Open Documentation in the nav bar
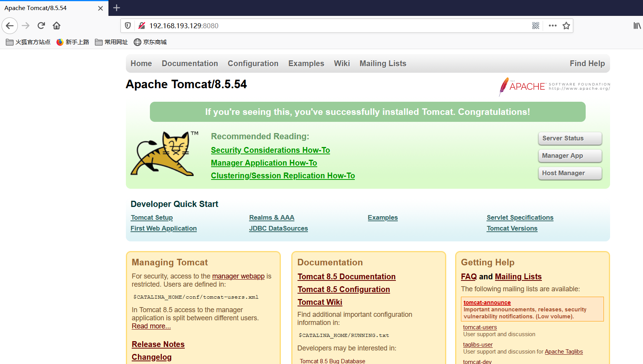 190,63
